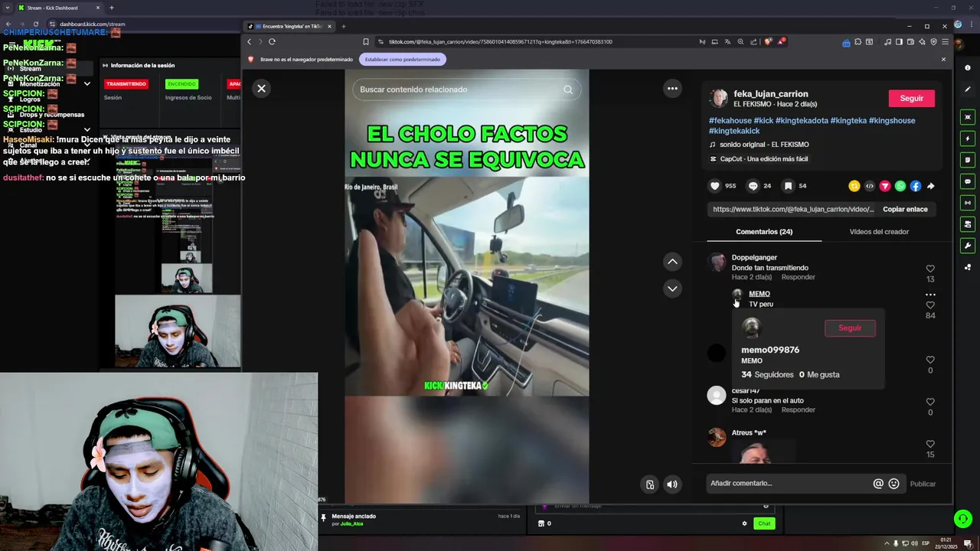Go to the next video with down arrow
Screen dimensions: 980x551
(x=672, y=289)
